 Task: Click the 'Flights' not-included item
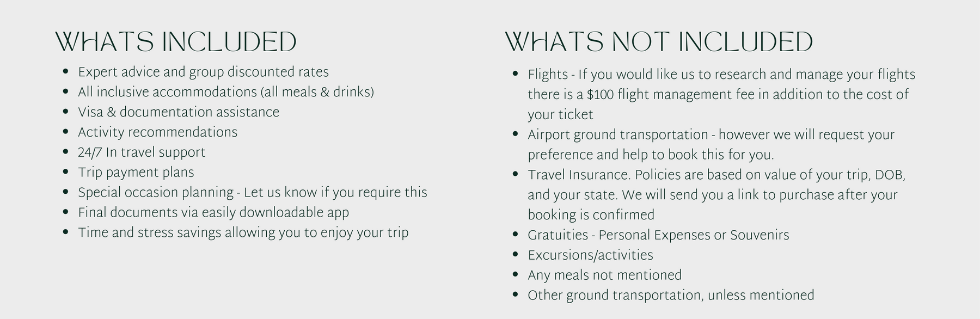point(721,95)
